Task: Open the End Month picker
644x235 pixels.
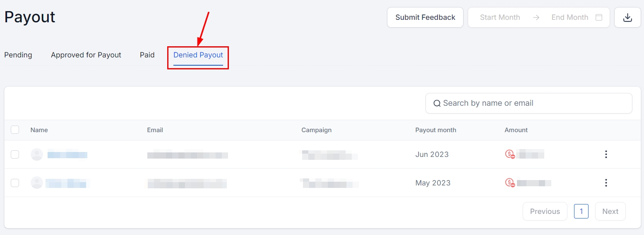Action: (x=570, y=17)
